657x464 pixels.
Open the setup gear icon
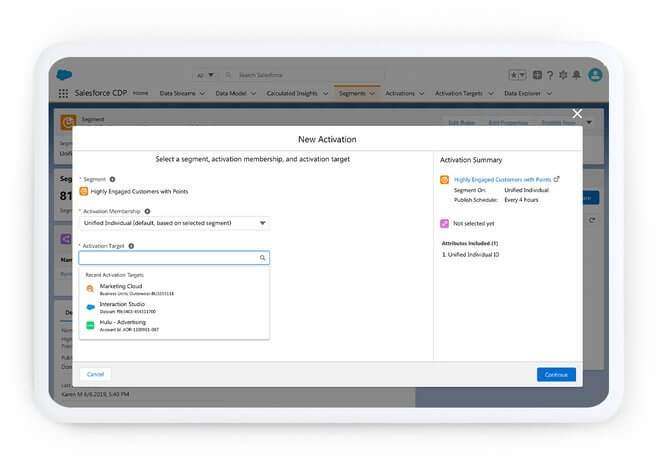pyautogui.click(x=564, y=75)
